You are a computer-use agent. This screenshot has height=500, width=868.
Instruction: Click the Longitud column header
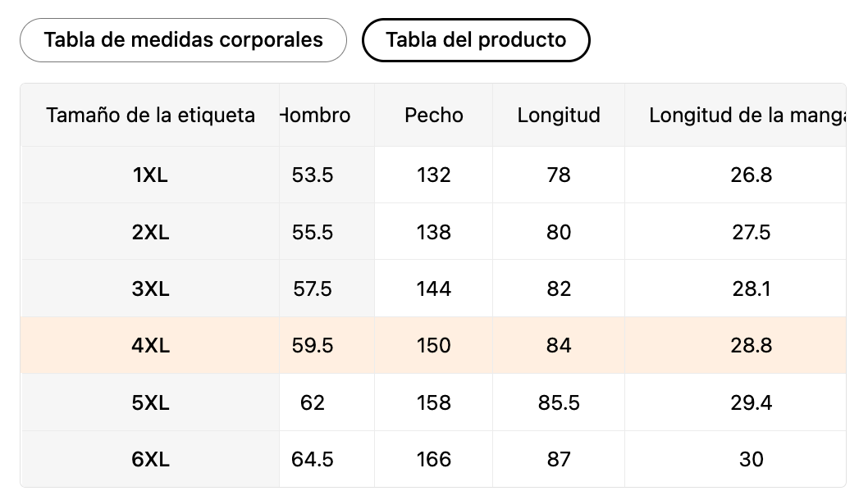(559, 116)
